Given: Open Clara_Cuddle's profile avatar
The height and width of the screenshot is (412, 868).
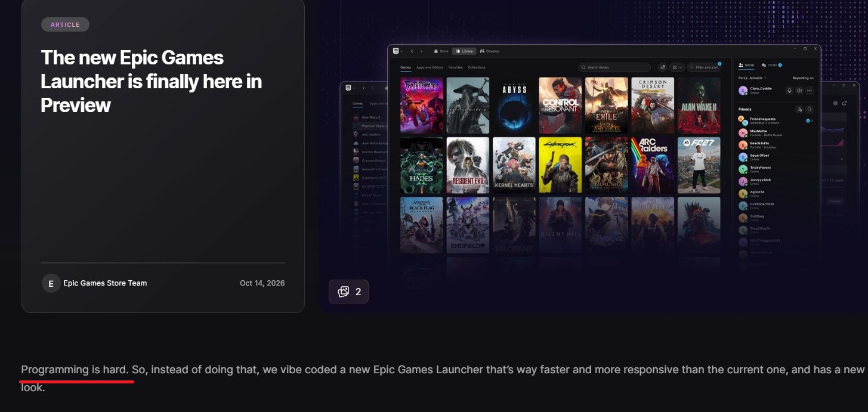Looking at the screenshot, I should coord(743,91).
